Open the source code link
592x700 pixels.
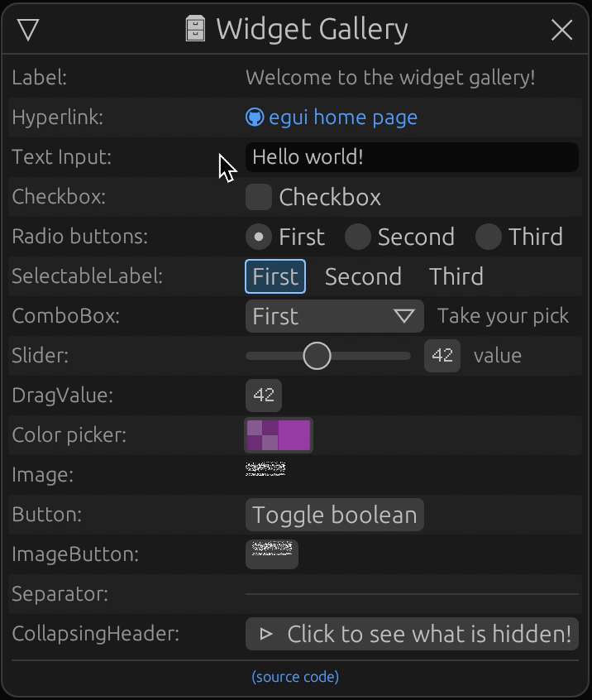(x=294, y=677)
